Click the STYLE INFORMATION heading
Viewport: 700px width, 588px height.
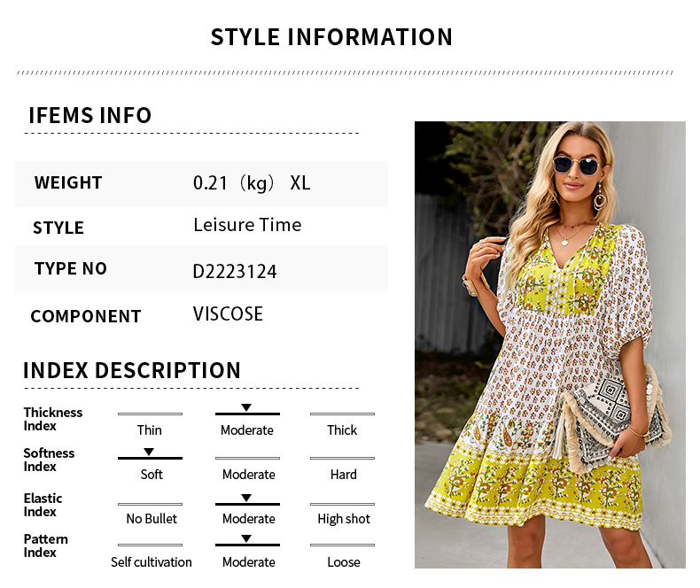coord(331,37)
